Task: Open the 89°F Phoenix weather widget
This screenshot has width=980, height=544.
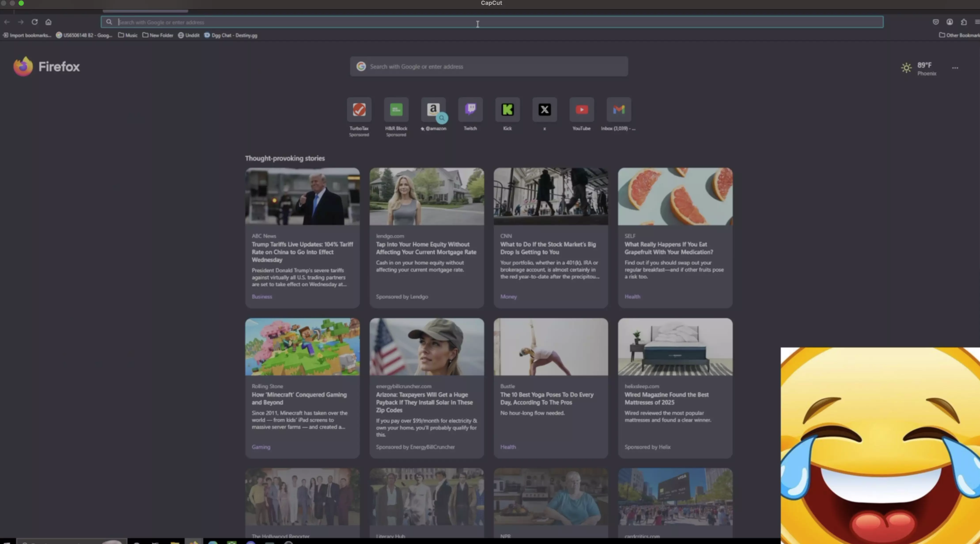Action: pyautogui.click(x=919, y=68)
